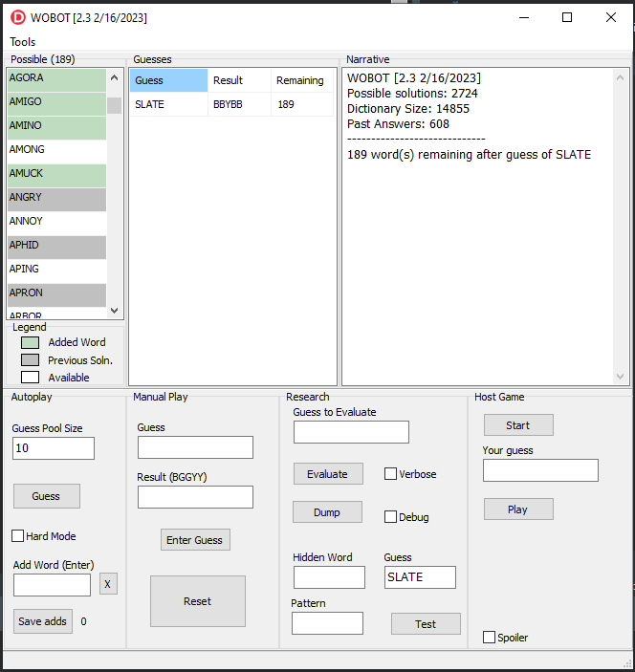Open the Tools menu
This screenshot has height=672, width=635.
tap(22, 42)
